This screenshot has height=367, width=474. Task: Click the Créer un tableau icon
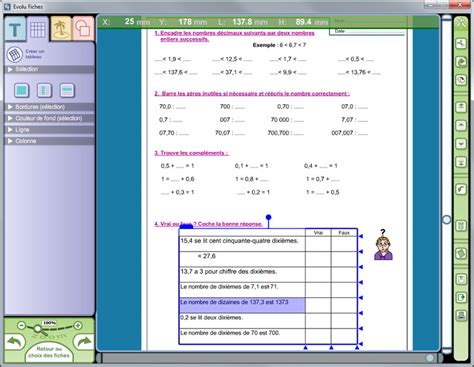pyautogui.click(x=14, y=54)
